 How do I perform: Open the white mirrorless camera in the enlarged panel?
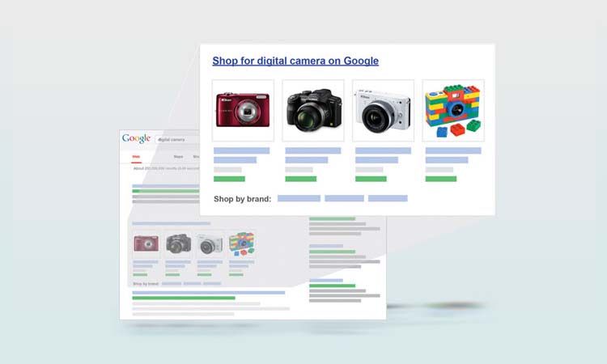point(383,111)
